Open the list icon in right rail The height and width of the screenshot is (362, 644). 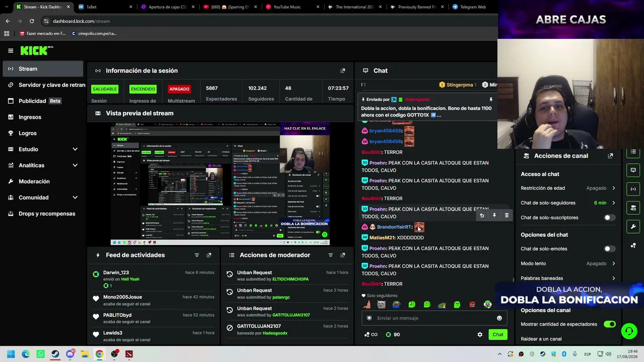(633, 152)
